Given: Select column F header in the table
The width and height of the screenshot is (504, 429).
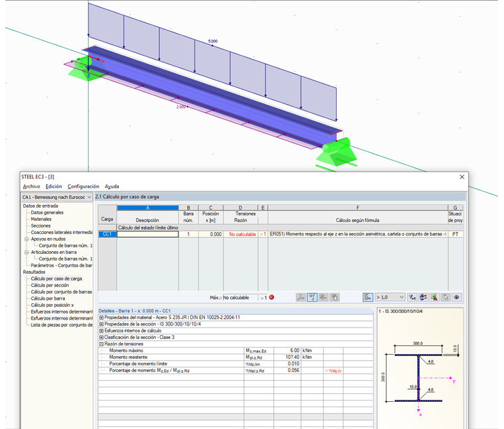Looking at the screenshot, I should click(357, 208).
